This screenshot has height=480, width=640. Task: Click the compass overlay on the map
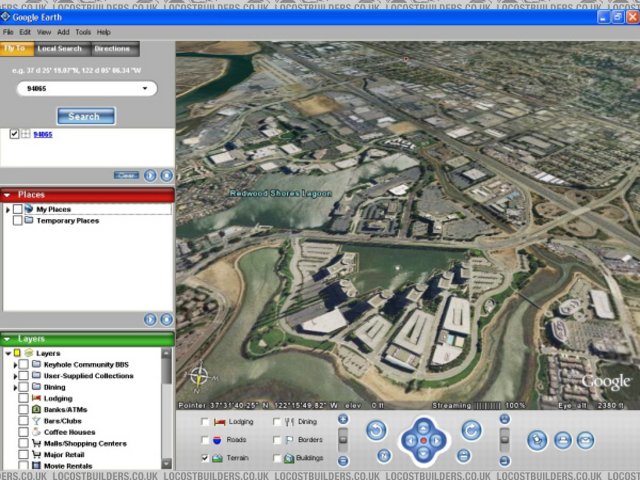pyautogui.click(x=199, y=376)
